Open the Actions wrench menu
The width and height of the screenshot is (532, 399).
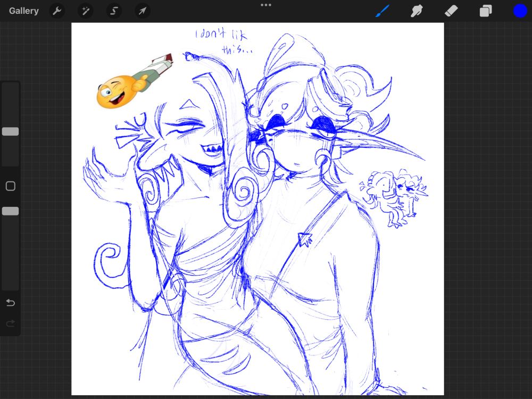tap(57, 11)
